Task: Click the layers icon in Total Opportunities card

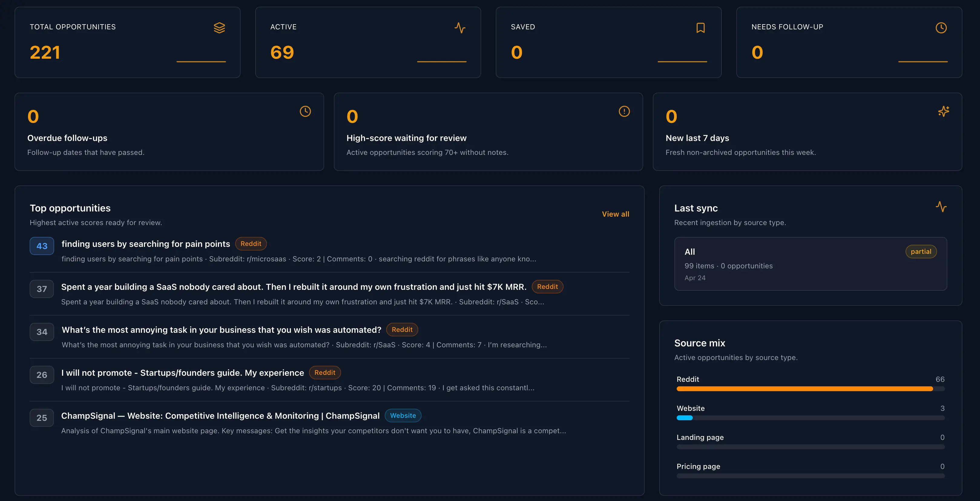Action: click(219, 28)
